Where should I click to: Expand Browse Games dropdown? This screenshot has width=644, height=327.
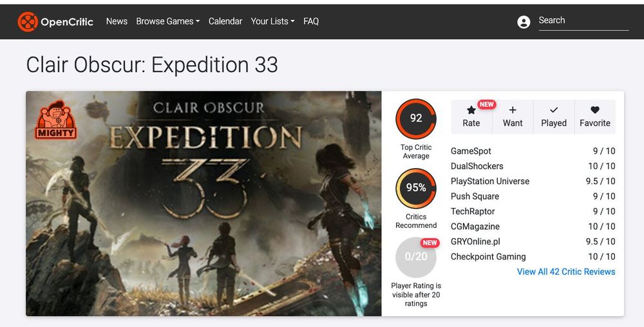pyautogui.click(x=167, y=21)
